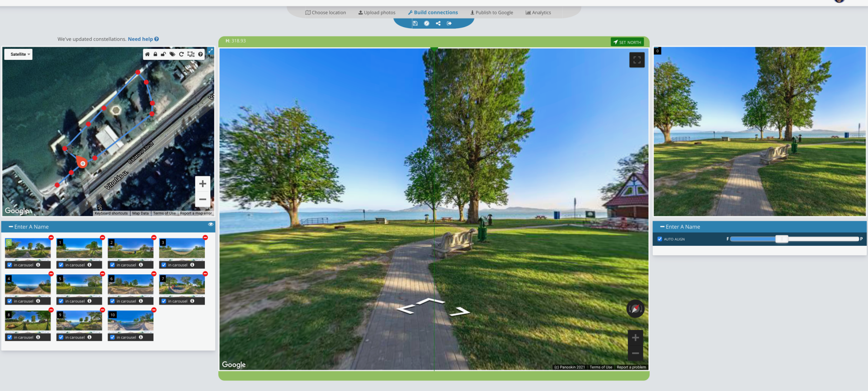Uncheck in carousel for photo 8
This screenshot has width=868, height=391.
pyautogui.click(x=9, y=337)
